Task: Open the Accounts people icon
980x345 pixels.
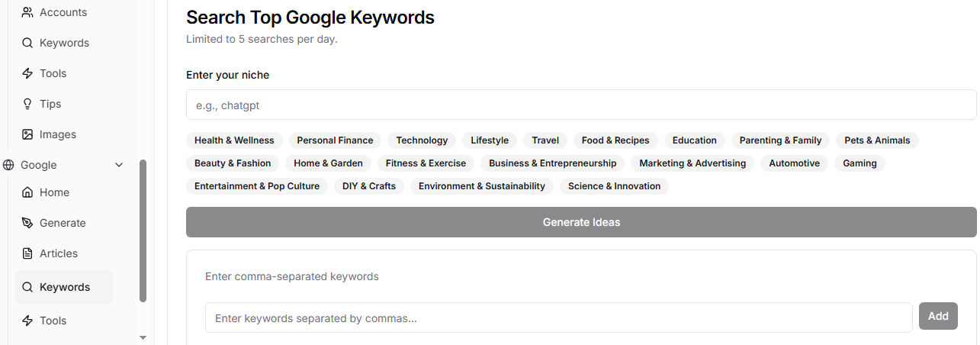Action: (27, 12)
